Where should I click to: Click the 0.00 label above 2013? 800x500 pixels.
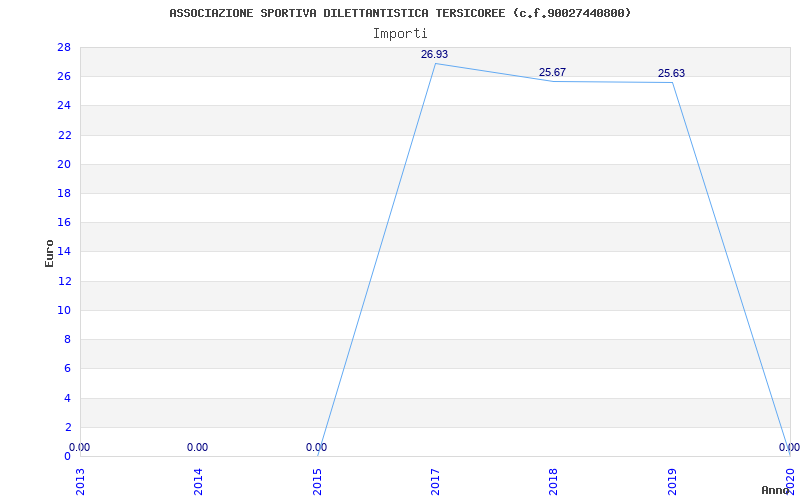click(x=79, y=447)
